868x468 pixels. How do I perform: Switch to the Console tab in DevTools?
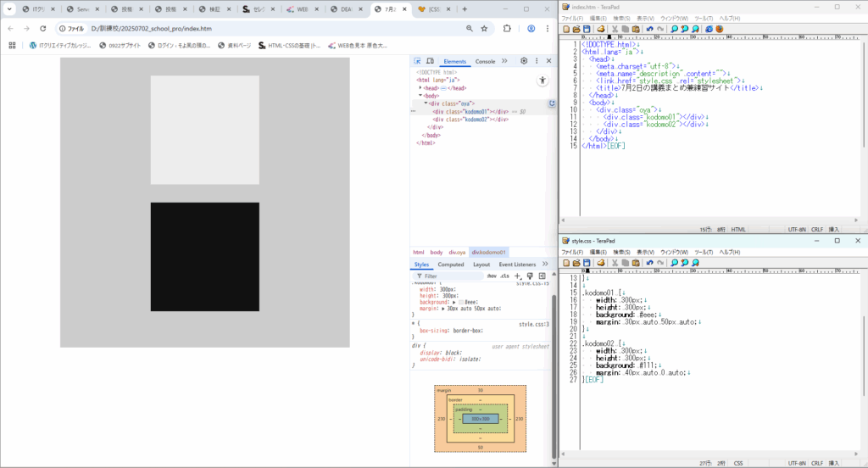[x=485, y=61]
